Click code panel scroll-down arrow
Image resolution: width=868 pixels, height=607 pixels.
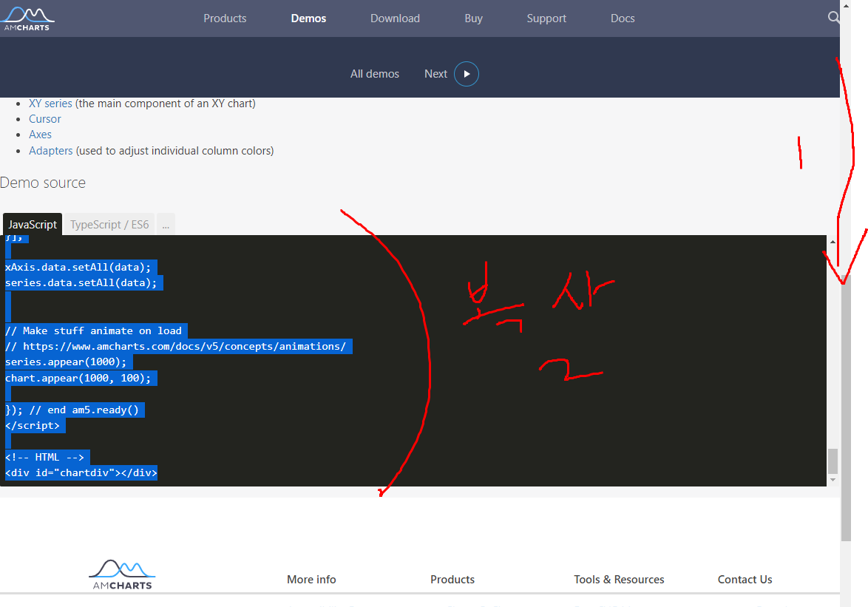coord(833,480)
